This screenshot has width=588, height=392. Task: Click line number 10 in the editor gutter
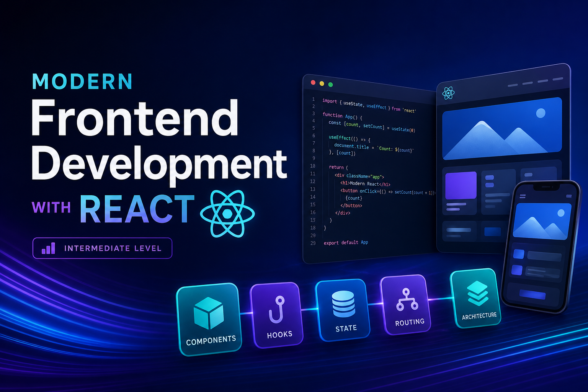click(x=313, y=166)
